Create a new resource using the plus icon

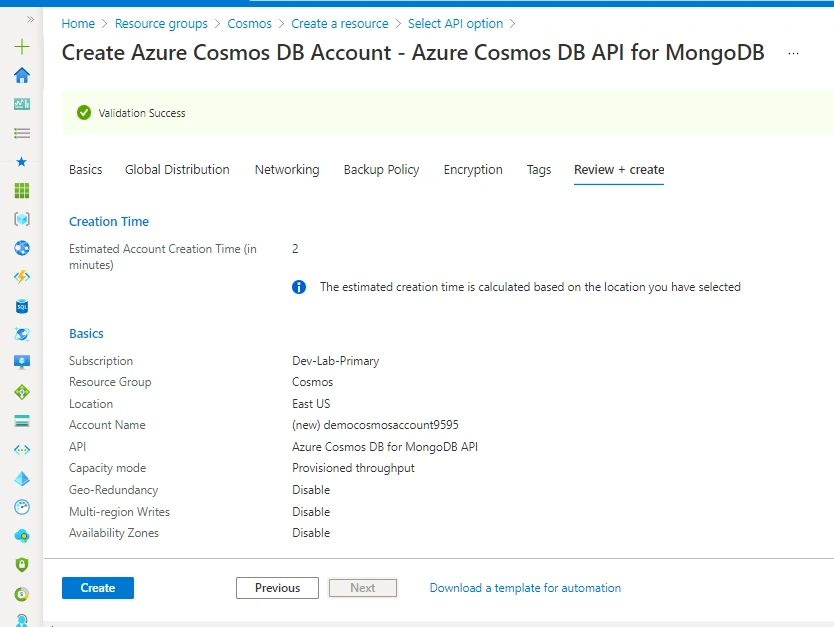pyautogui.click(x=21, y=46)
